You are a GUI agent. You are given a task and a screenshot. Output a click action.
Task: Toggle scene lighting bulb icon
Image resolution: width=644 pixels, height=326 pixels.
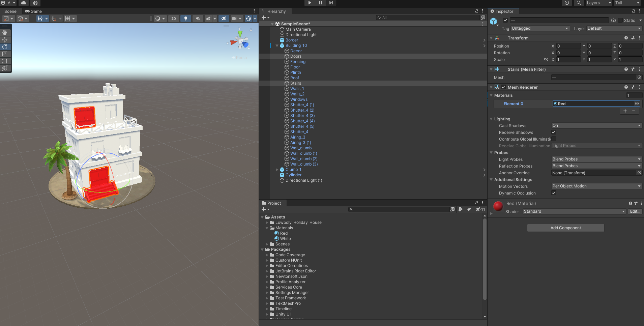186,19
